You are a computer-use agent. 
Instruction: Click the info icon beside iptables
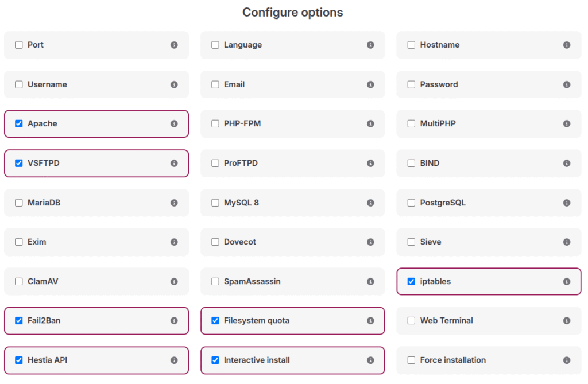tap(567, 282)
